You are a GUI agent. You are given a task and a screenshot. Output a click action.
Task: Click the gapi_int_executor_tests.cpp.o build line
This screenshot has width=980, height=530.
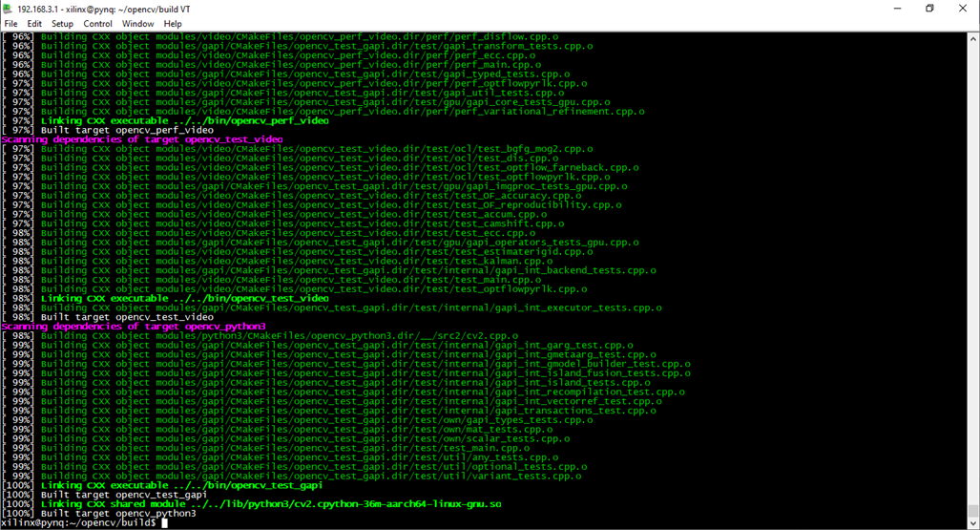point(332,307)
